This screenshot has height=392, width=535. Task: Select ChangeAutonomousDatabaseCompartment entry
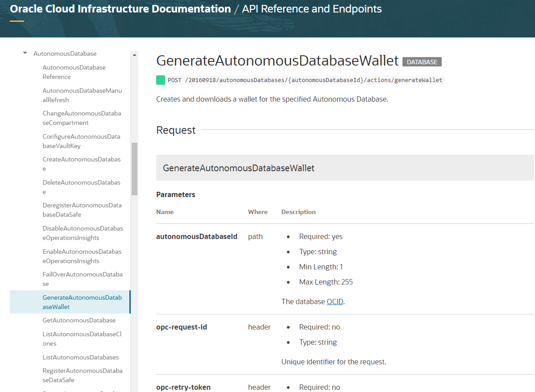(82, 118)
